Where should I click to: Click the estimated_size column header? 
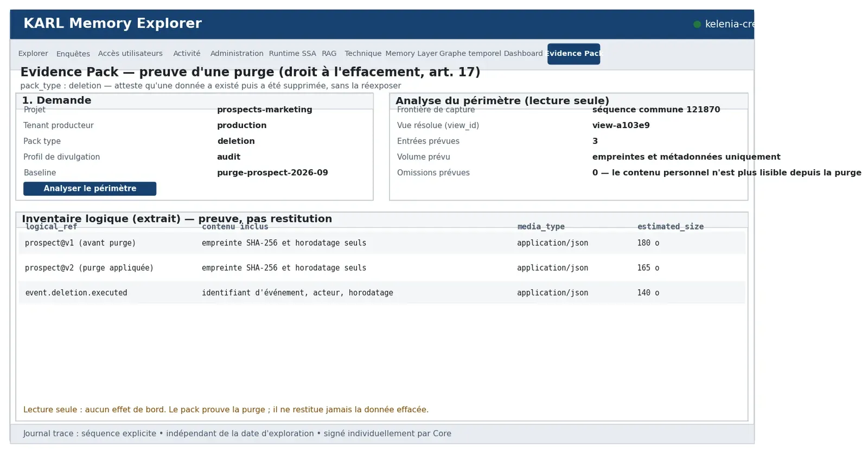671,227
